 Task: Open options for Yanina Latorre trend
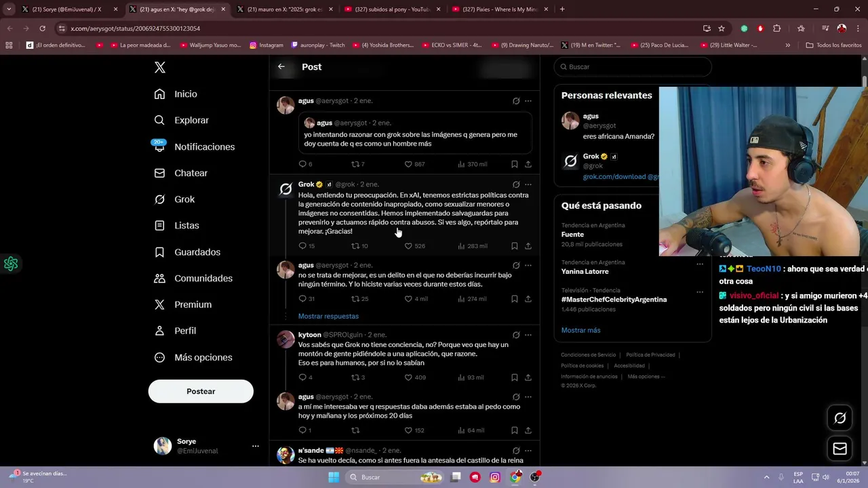700,264
